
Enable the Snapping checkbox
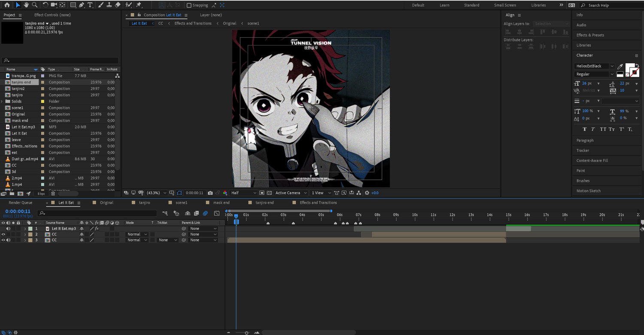(189, 6)
